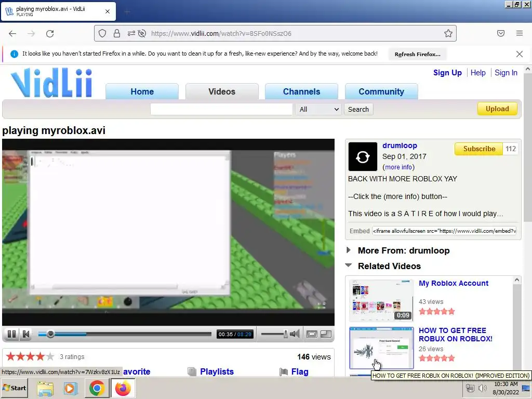Click the Firefox taskbar icon
The height and width of the screenshot is (399, 532).
(123, 389)
